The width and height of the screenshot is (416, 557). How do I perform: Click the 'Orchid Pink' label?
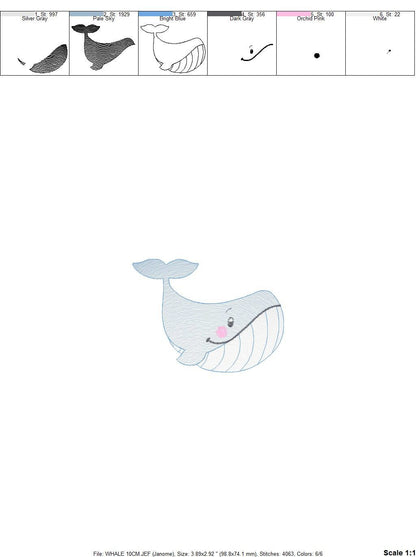pos(310,18)
